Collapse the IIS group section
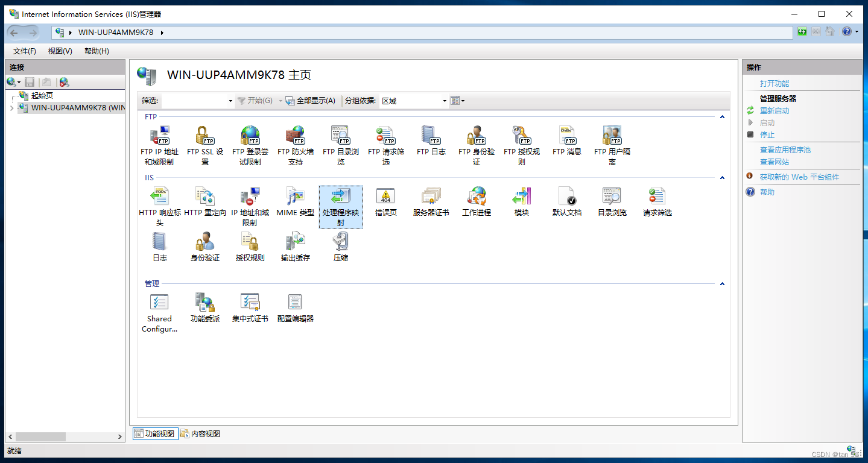The height and width of the screenshot is (463, 868). pyautogui.click(x=722, y=178)
